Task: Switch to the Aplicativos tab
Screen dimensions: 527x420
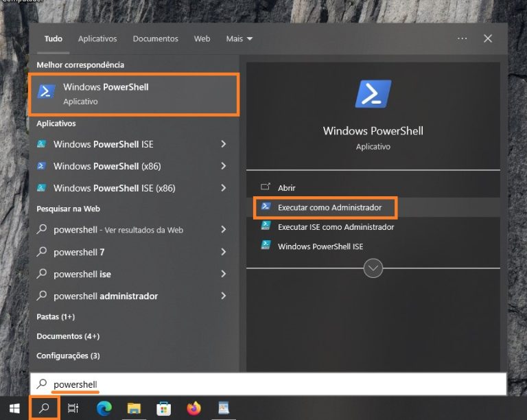Action: point(97,38)
